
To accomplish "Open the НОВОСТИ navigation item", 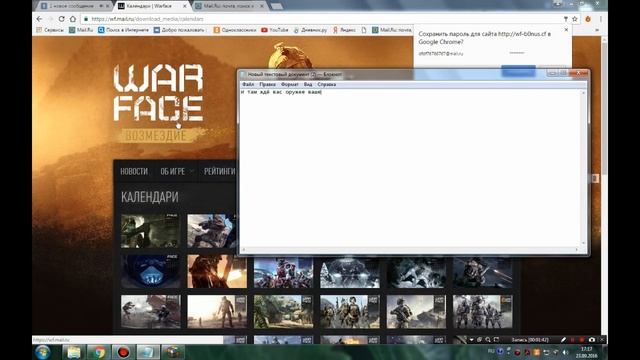I will click(134, 171).
